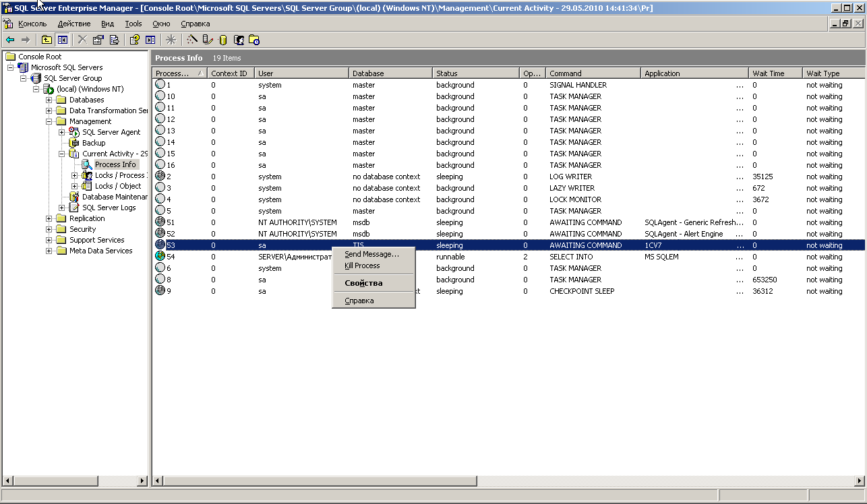Expand the Locks / Object node
Screen dimensions: 867x504
(x=75, y=186)
